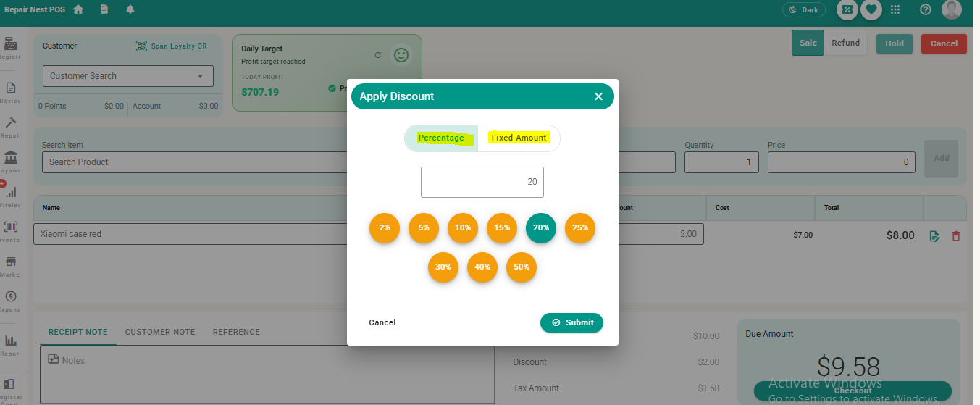
Task: Focus the Price field
Action: coord(842,162)
